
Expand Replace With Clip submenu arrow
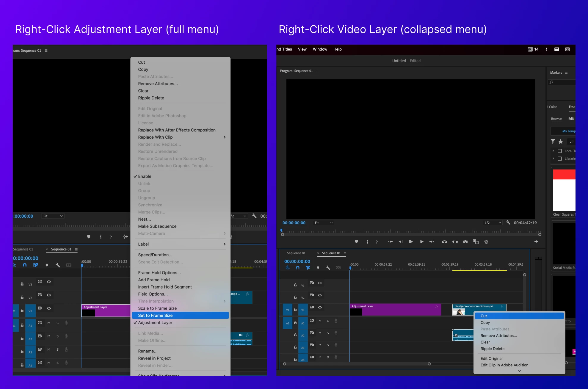pyautogui.click(x=225, y=137)
